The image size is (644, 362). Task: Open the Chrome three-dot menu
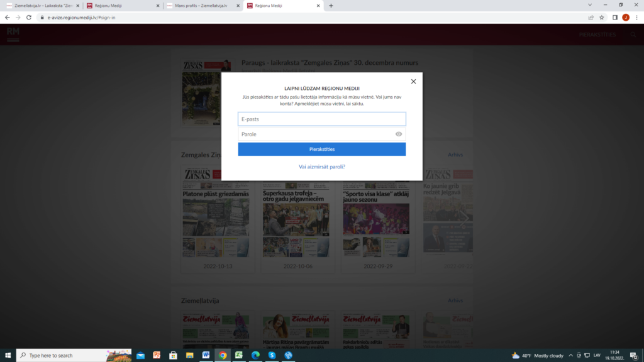click(636, 18)
